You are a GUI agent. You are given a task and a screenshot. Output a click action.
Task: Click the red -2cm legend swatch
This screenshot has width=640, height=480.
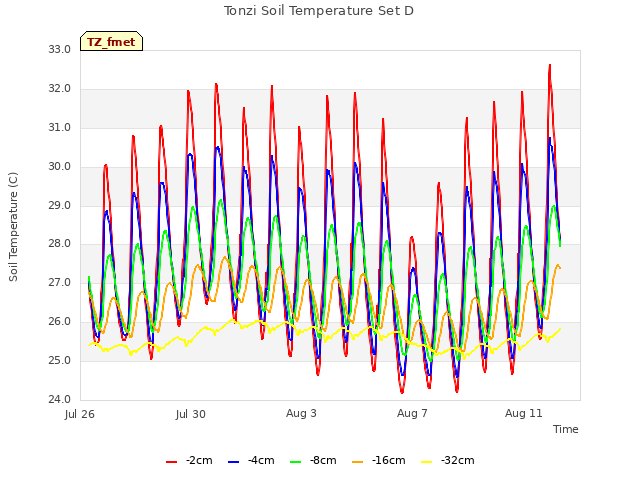point(171,462)
